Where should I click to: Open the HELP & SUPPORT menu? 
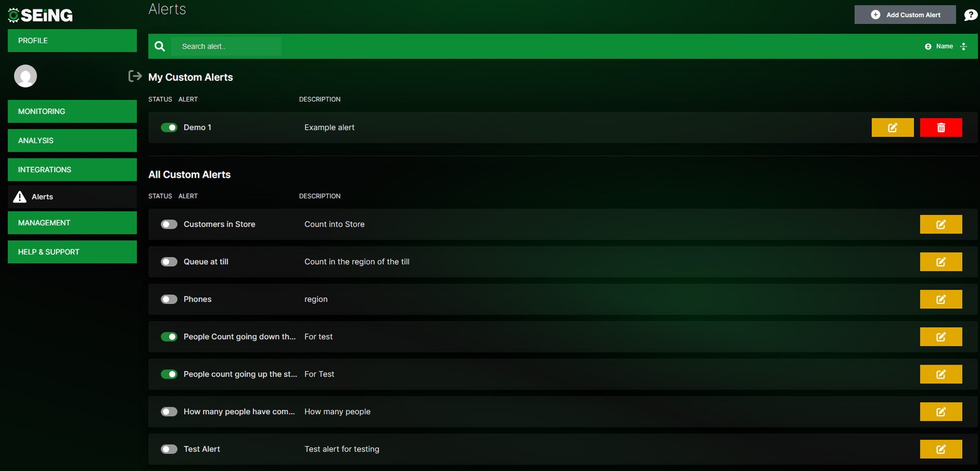point(72,252)
